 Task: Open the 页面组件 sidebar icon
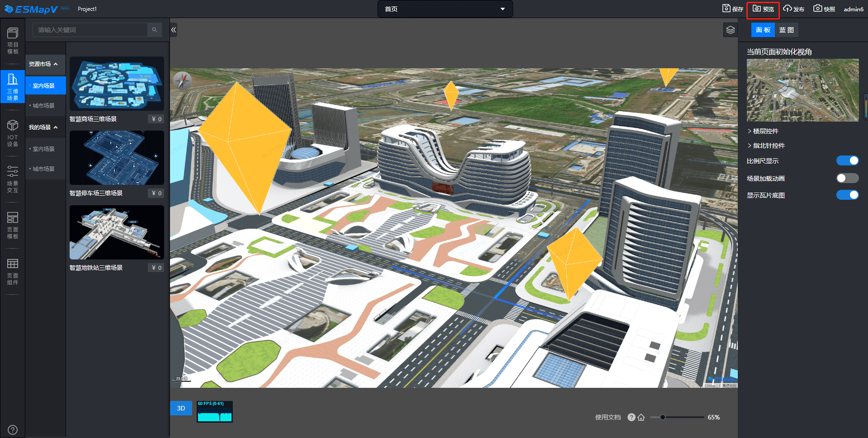[13, 272]
